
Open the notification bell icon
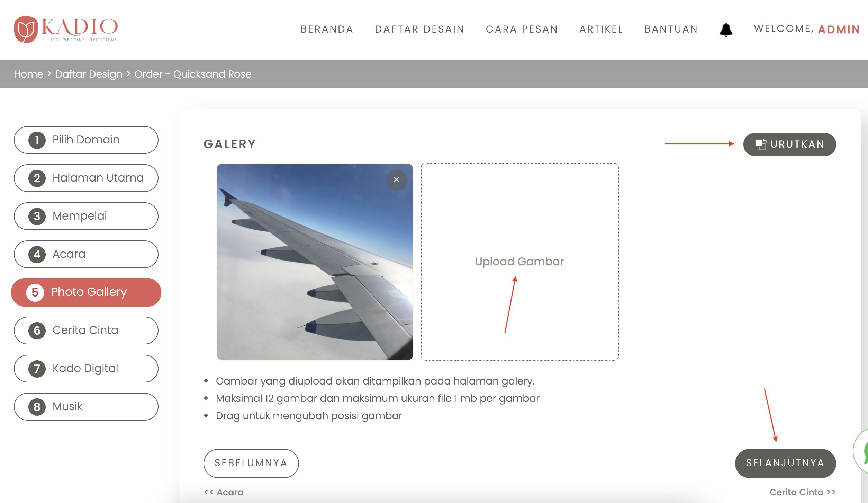[726, 29]
